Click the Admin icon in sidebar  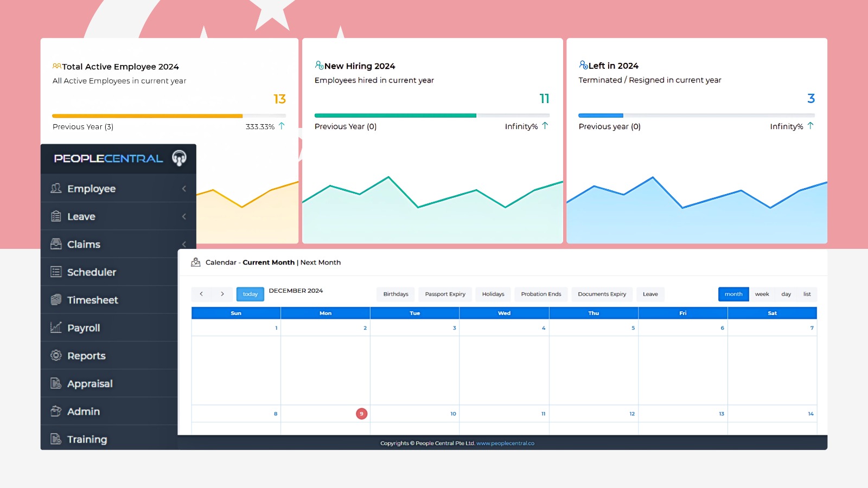coord(56,411)
